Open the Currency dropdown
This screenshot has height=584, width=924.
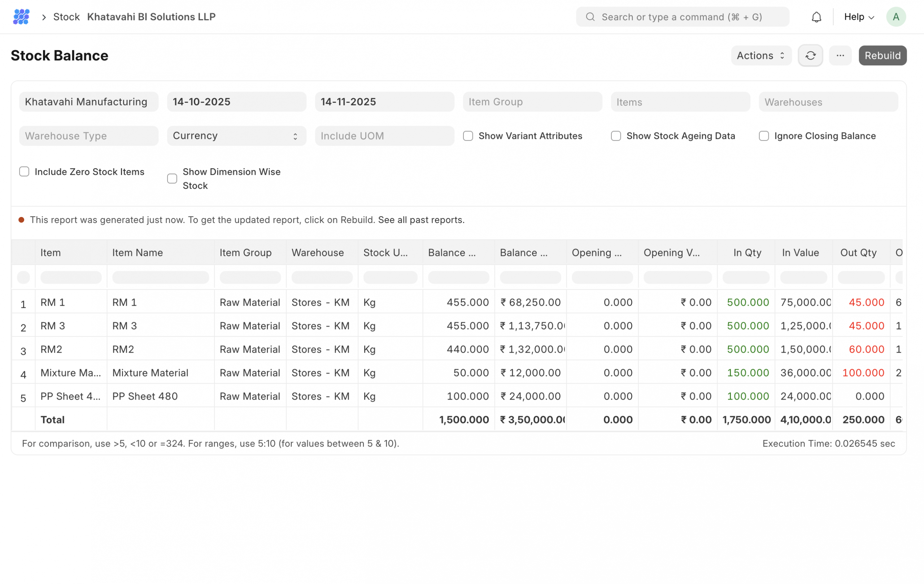[236, 136]
